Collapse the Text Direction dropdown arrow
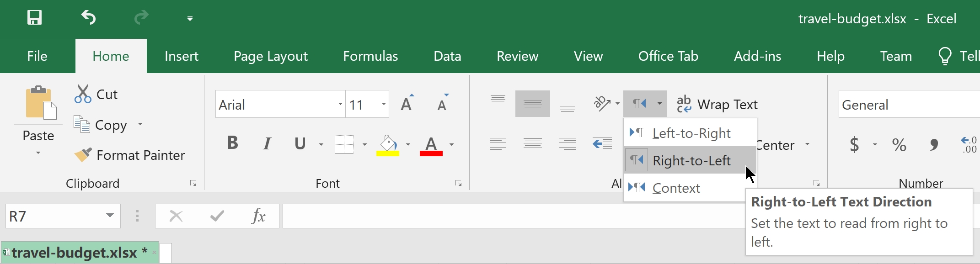 (x=659, y=104)
